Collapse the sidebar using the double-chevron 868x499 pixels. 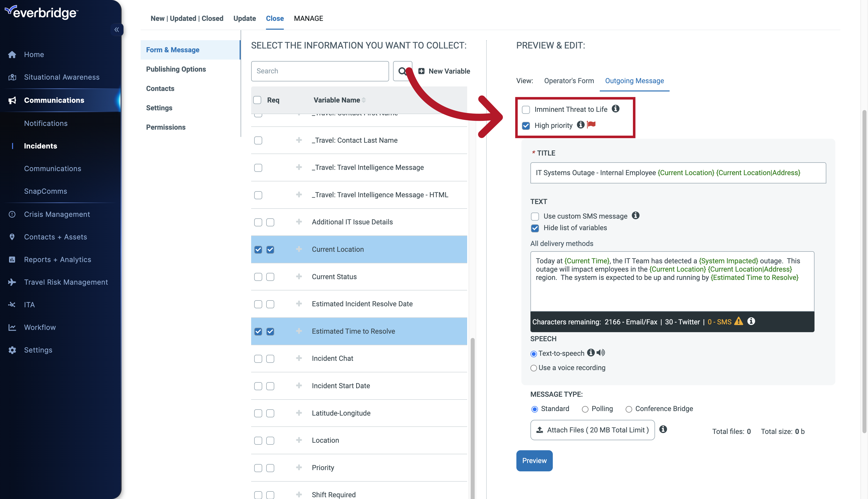pos(117,29)
